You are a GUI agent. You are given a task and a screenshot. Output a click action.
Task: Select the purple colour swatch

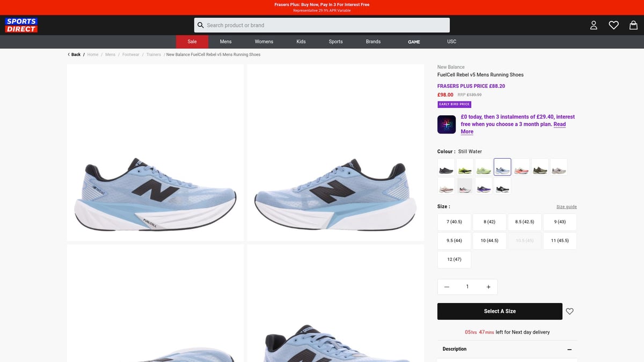click(x=484, y=186)
